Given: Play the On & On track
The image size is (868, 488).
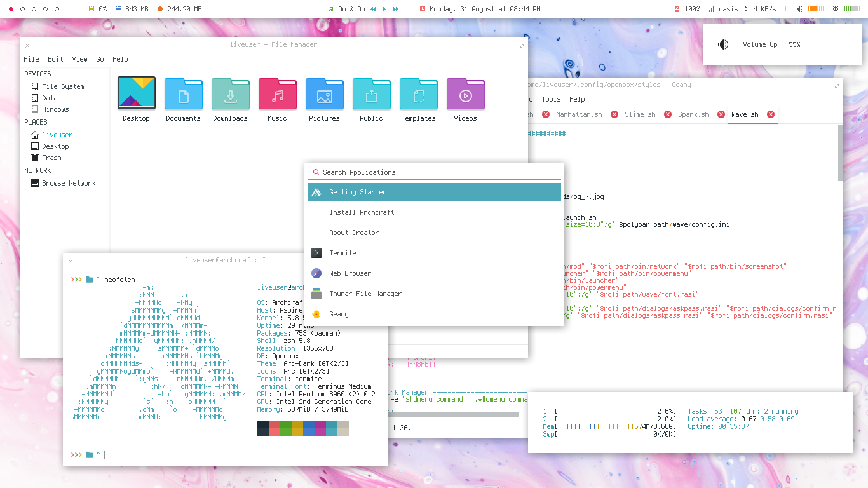Looking at the screenshot, I should pyautogui.click(x=384, y=9).
